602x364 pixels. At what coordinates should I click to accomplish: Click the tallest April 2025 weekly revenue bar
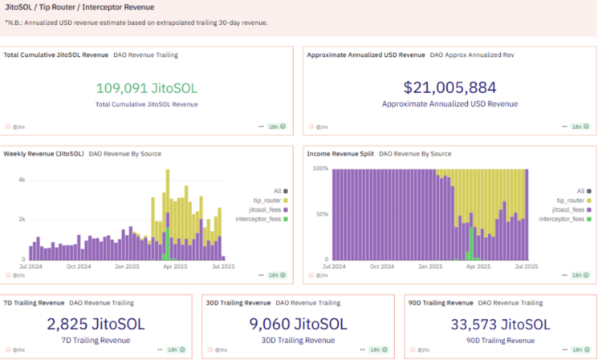tap(168, 215)
